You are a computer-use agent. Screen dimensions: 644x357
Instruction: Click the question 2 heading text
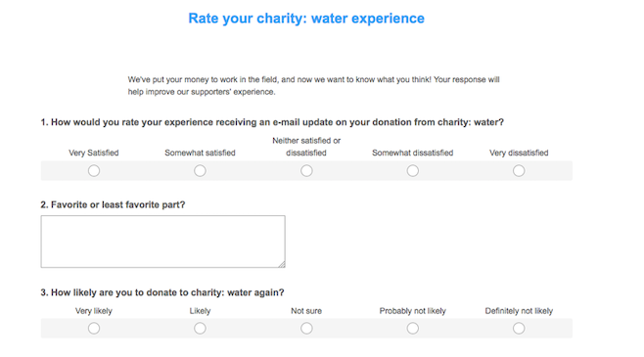(x=113, y=204)
